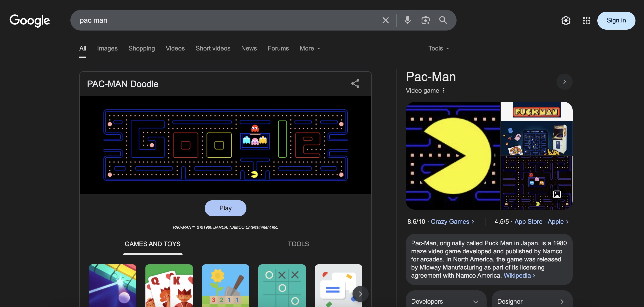Image resolution: width=644 pixels, height=307 pixels.
Task: Open Google settings gear icon
Action: coord(566,20)
